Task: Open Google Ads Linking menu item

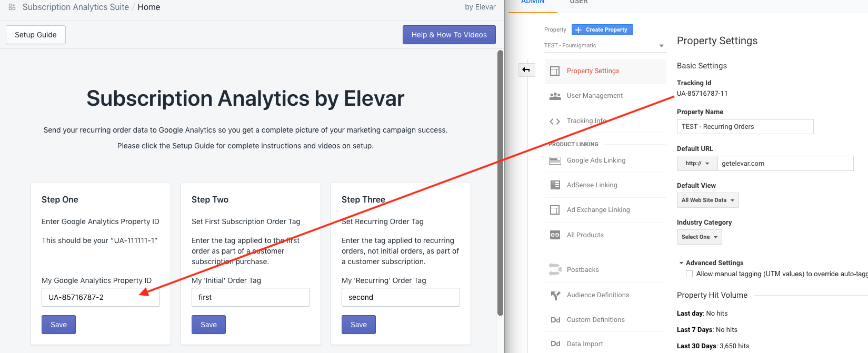Action: [x=605, y=160]
